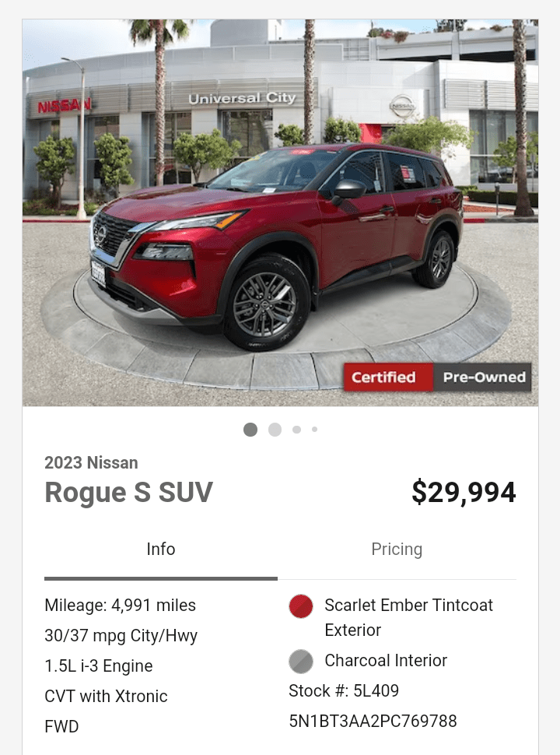Click the $29,994 price

[x=464, y=492]
